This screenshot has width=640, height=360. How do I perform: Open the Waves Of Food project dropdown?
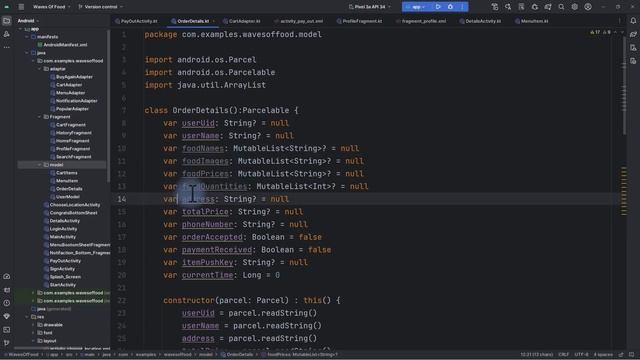(x=51, y=7)
